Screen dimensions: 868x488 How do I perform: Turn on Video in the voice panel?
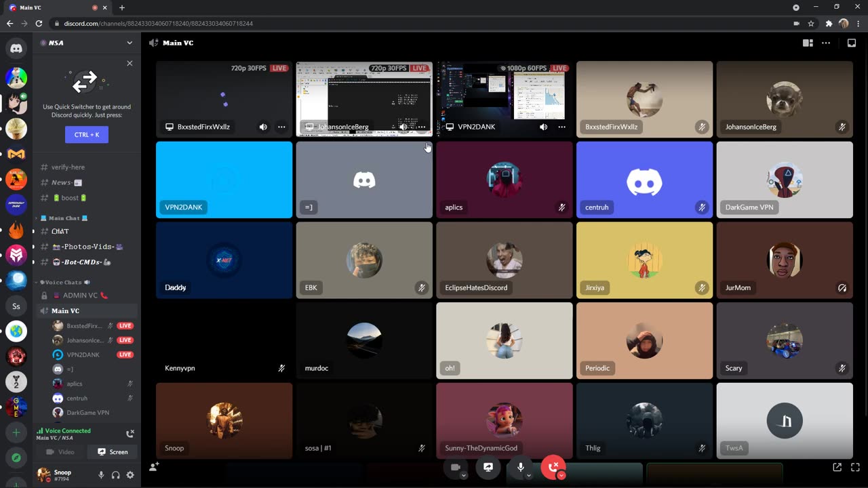click(60, 451)
